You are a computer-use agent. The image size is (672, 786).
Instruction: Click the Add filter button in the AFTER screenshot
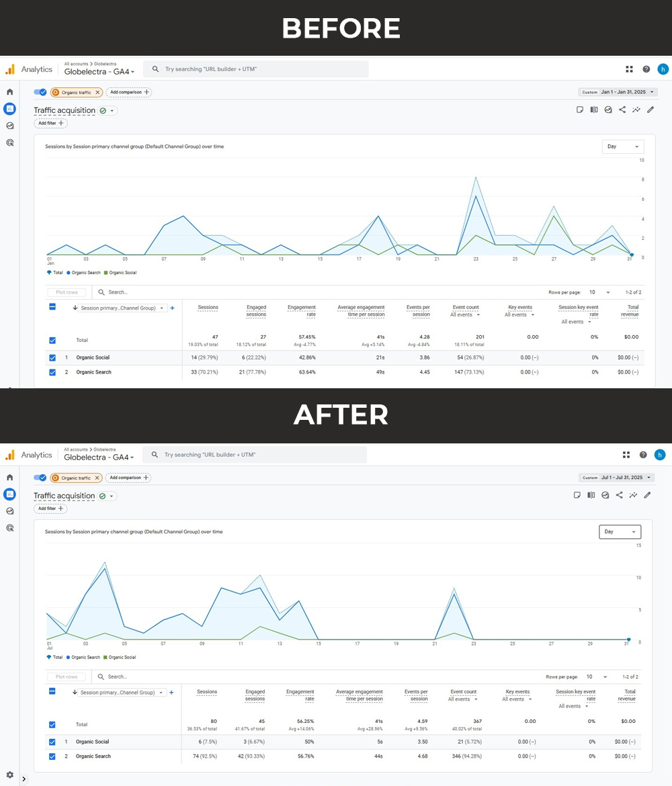click(50, 509)
